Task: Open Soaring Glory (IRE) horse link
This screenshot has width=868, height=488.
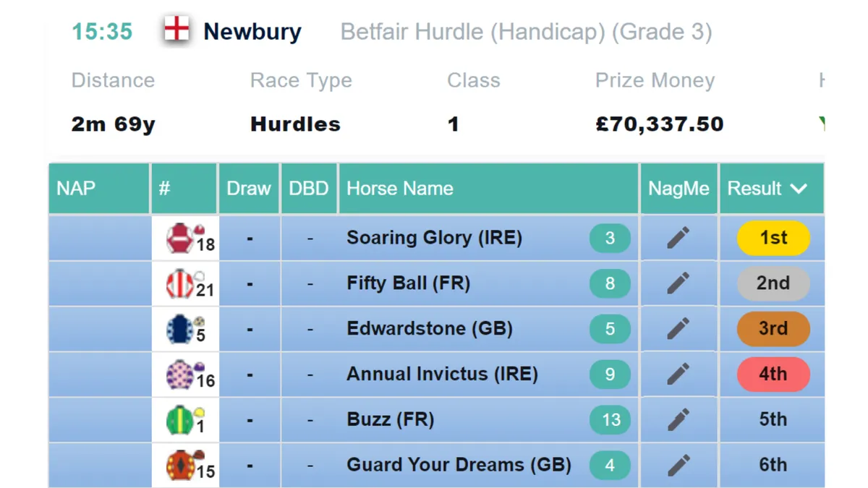Action: click(434, 238)
